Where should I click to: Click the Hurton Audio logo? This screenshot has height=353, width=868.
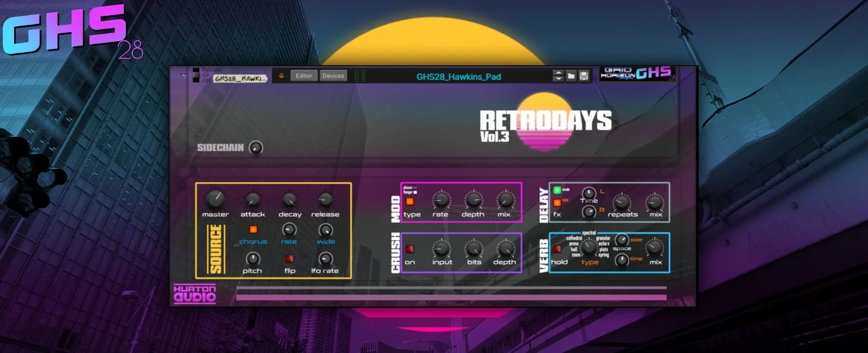click(x=195, y=293)
